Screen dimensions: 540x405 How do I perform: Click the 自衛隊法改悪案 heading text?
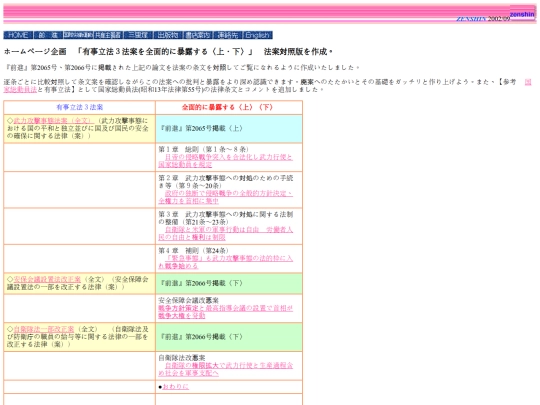click(181, 358)
